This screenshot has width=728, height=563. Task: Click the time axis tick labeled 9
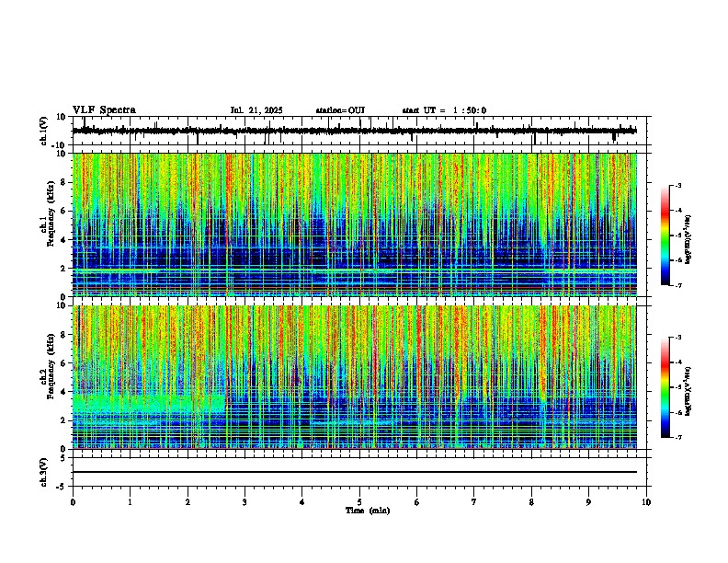tap(588, 502)
